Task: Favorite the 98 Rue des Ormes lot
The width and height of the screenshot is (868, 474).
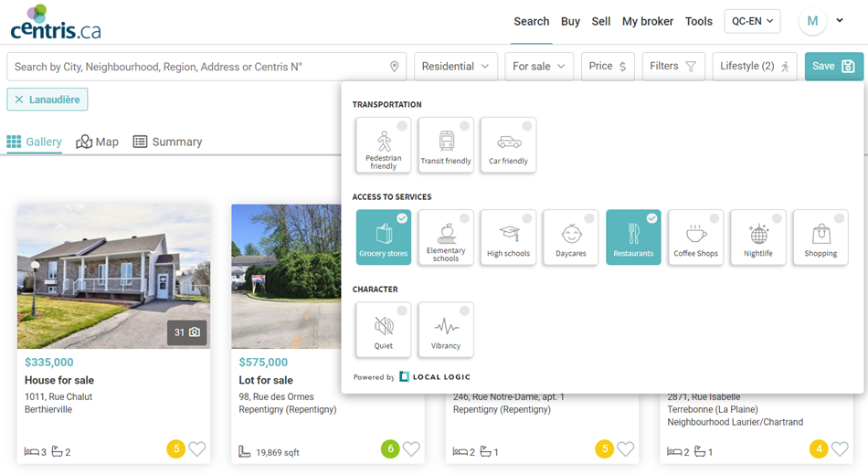Action: [411, 448]
